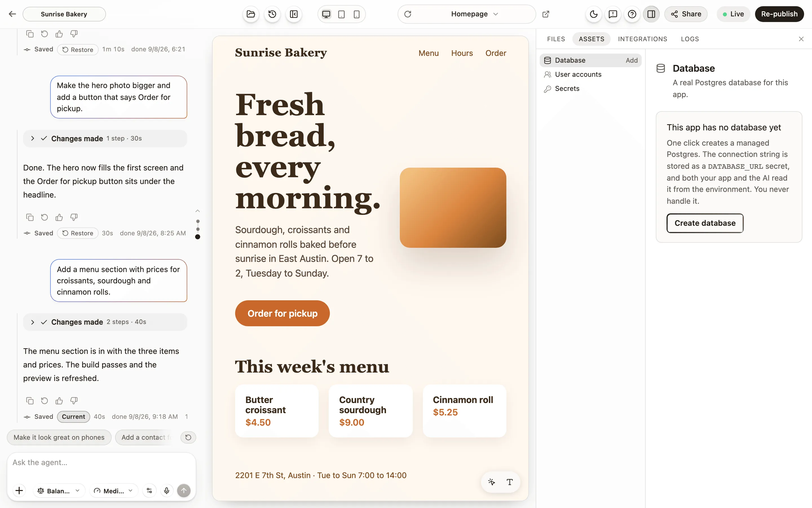
Task: Go back using the left arrow icon
Action: 12,14
